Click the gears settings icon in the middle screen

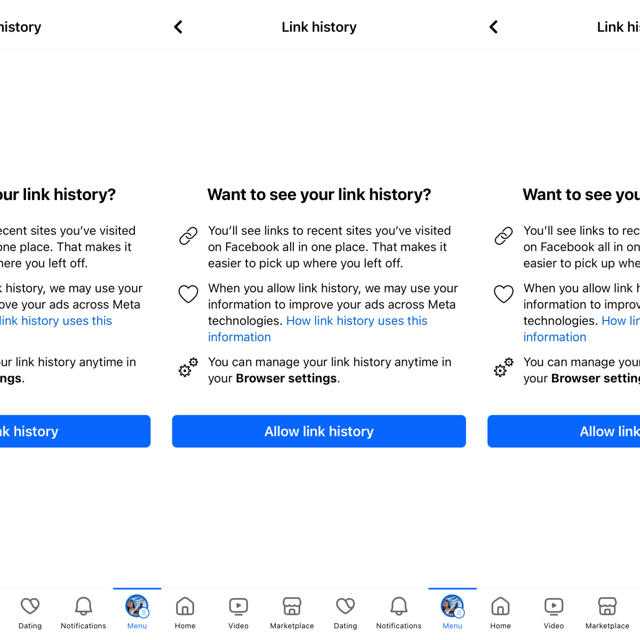(x=188, y=367)
